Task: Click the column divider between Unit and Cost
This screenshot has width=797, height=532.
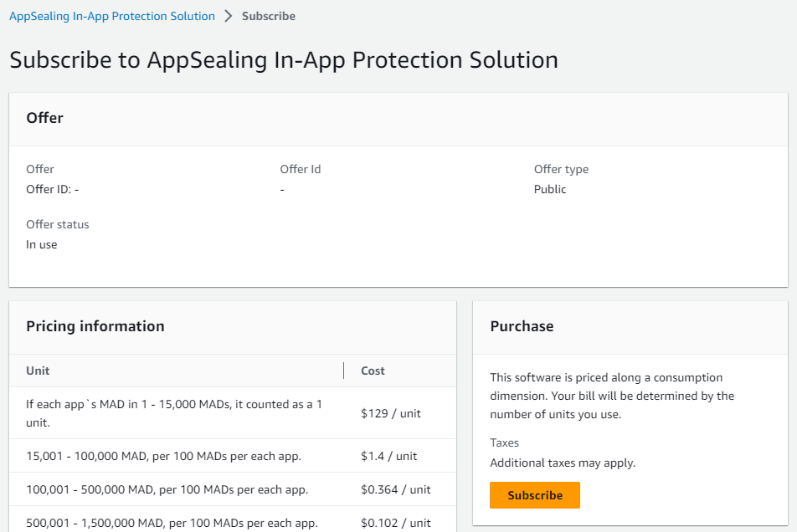Action: [343, 371]
